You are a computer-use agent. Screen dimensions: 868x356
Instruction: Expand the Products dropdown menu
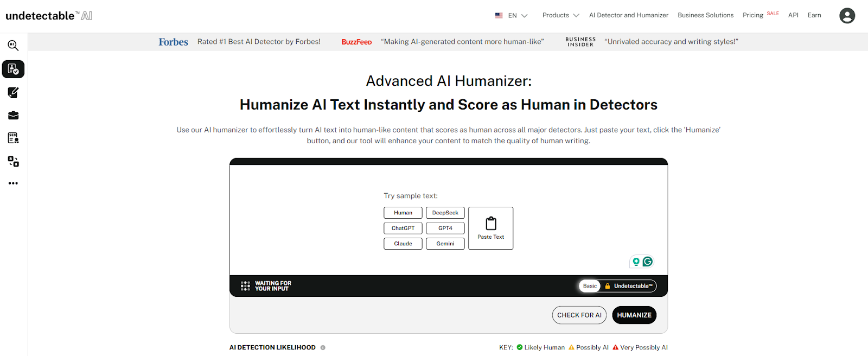pos(561,15)
